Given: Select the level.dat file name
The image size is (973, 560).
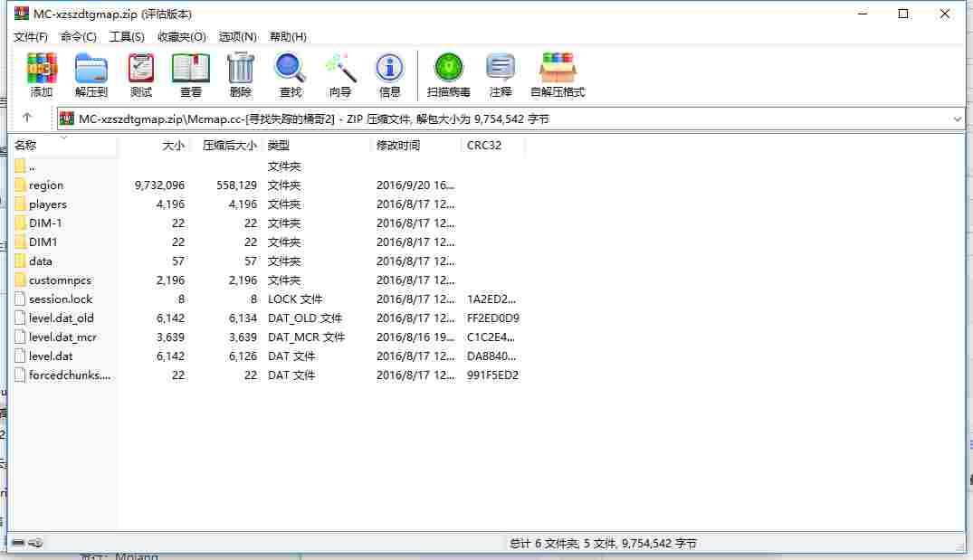Looking at the screenshot, I should tap(51, 356).
